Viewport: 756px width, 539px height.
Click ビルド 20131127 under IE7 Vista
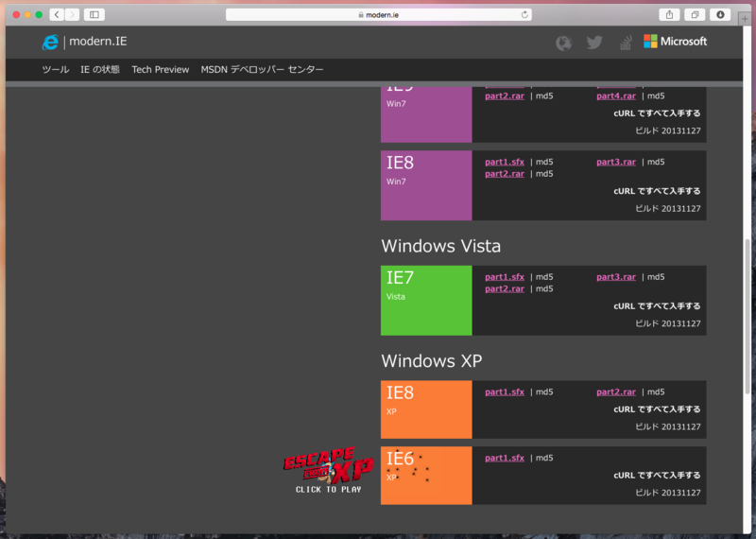coord(668,323)
